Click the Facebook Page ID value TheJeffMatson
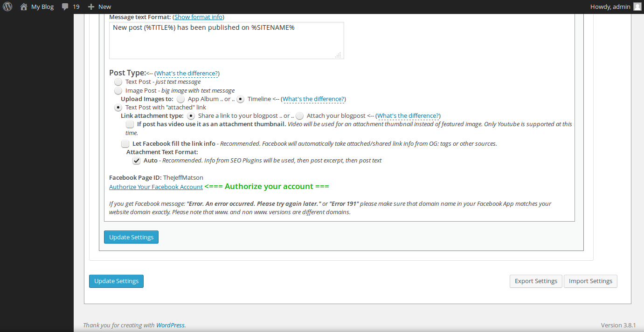Screen dimensions: 644x332 point(183,177)
